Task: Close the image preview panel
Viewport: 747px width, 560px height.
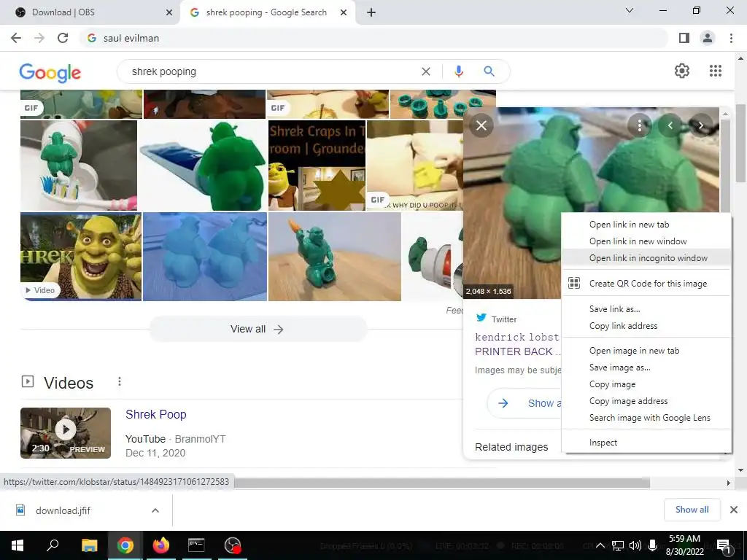Action: (x=481, y=125)
